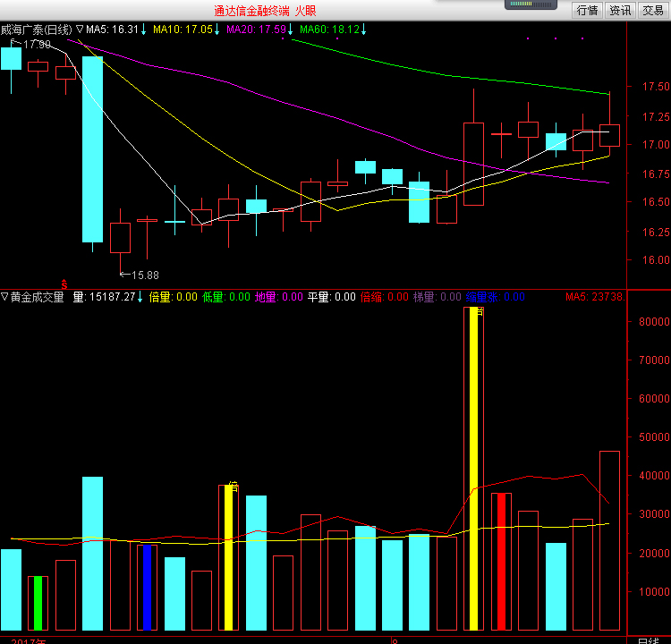The width and height of the screenshot is (671, 644).
Task: Click the volume MA5: 23738 label
Action: click(595, 297)
